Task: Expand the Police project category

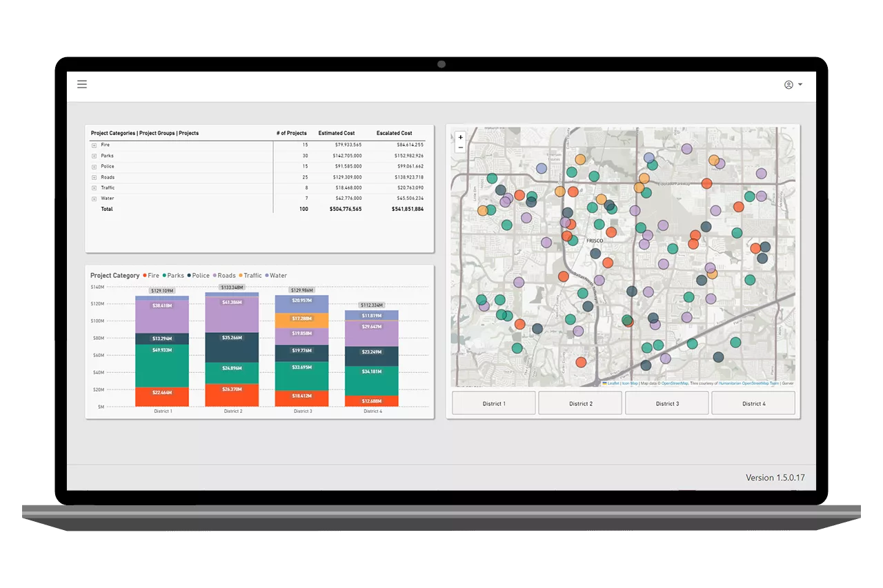Action: 94,167
